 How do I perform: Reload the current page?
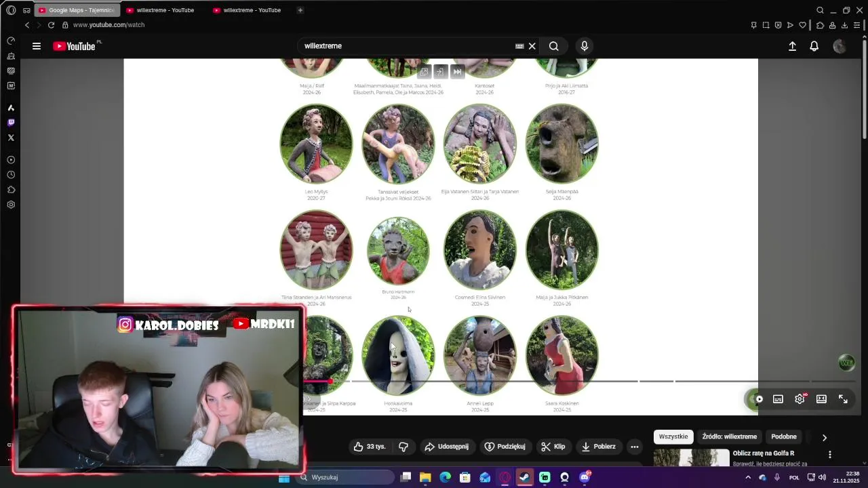coord(51,25)
